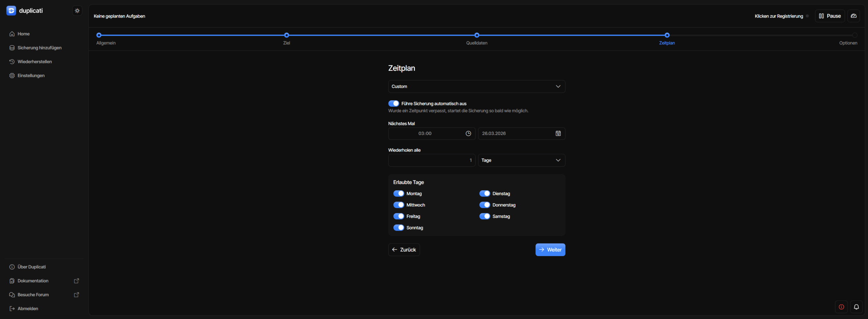Click the throttle speed gauge icon

coord(853,16)
